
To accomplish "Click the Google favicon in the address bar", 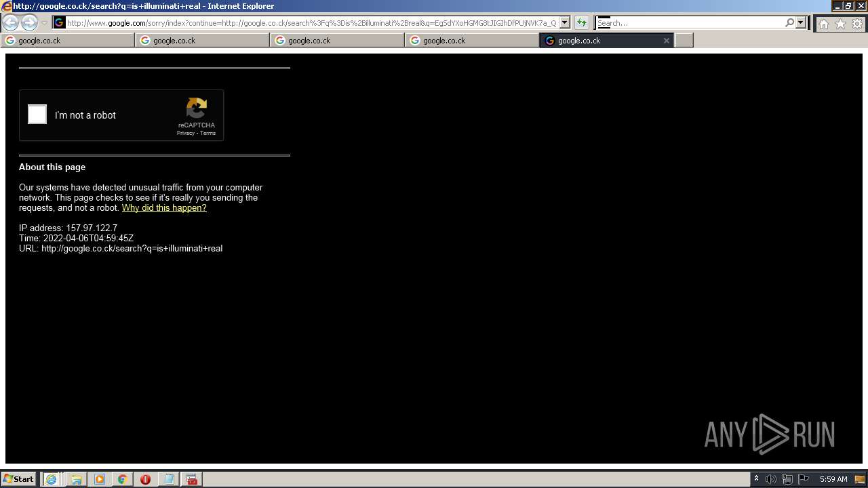I will (60, 22).
